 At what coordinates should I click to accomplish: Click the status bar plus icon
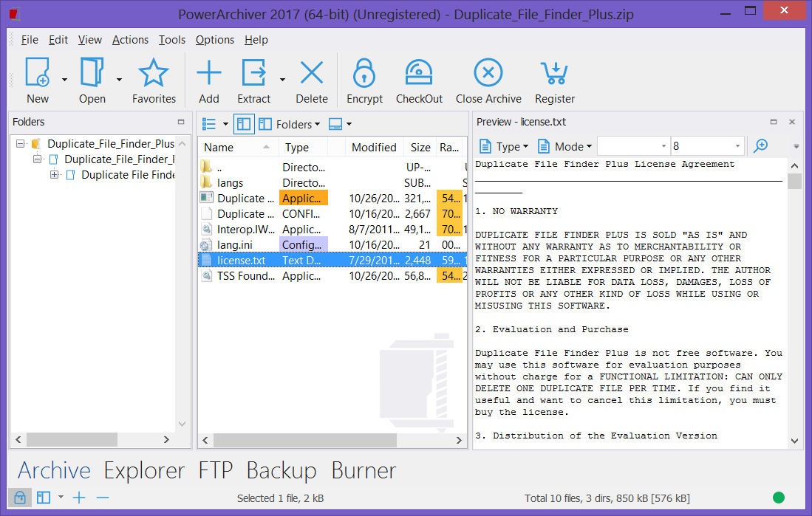[x=79, y=498]
